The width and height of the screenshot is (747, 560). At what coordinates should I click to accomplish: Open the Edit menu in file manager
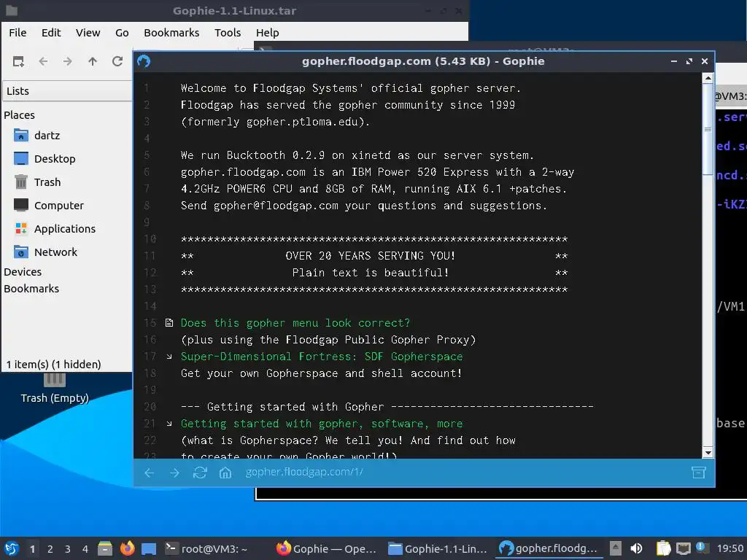click(51, 32)
